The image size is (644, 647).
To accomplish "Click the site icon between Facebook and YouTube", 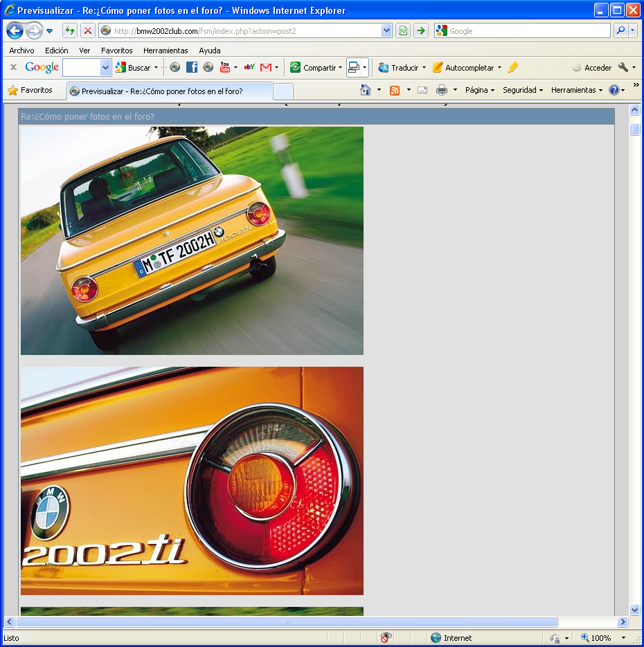I will click(208, 67).
